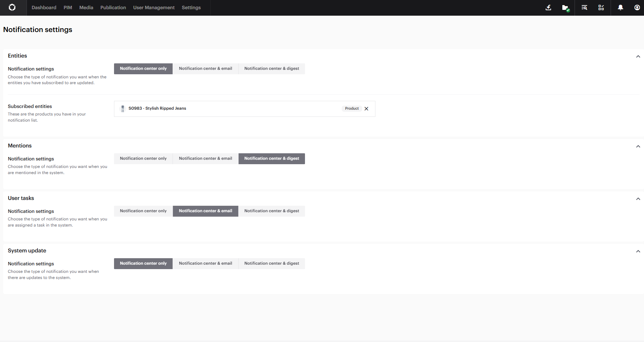Viewport: 644px width, 342px height.
Task: Set System update to Notification center & digest
Action: 271,263
